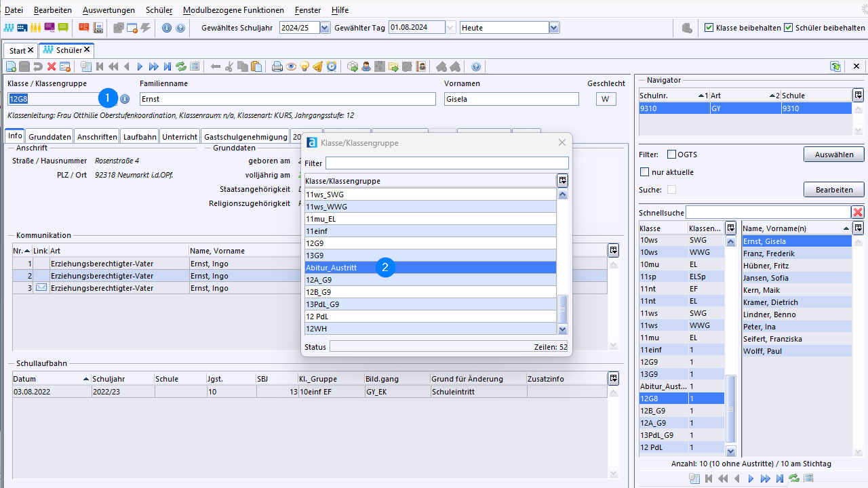Open print via the printer icon
This screenshot has height=488, width=868.
pyautogui.click(x=277, y=66)
